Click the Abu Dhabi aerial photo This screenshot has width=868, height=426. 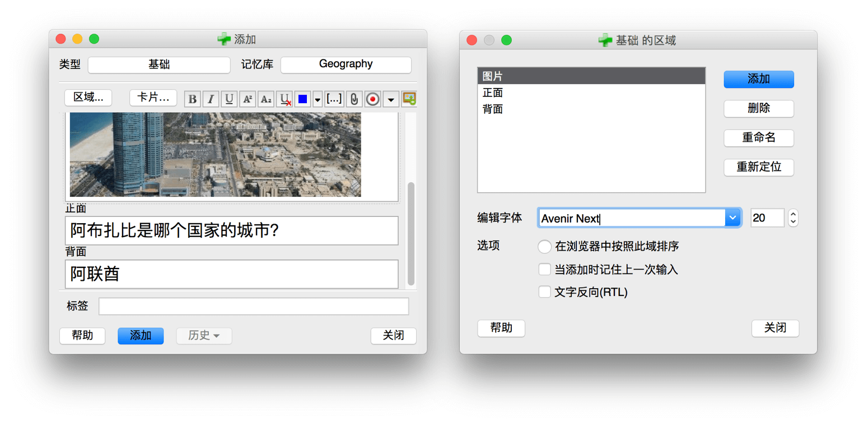click(x=216, y=155)
